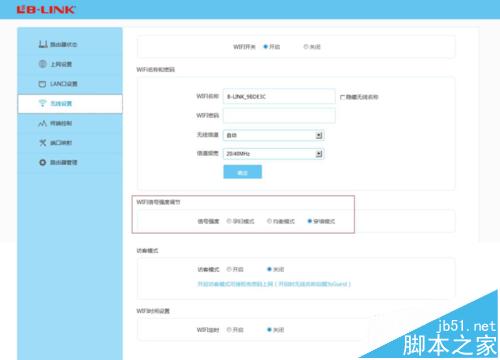
Task: Enable guest mode with the 开启 radio
Action: [x=229, y=269]
